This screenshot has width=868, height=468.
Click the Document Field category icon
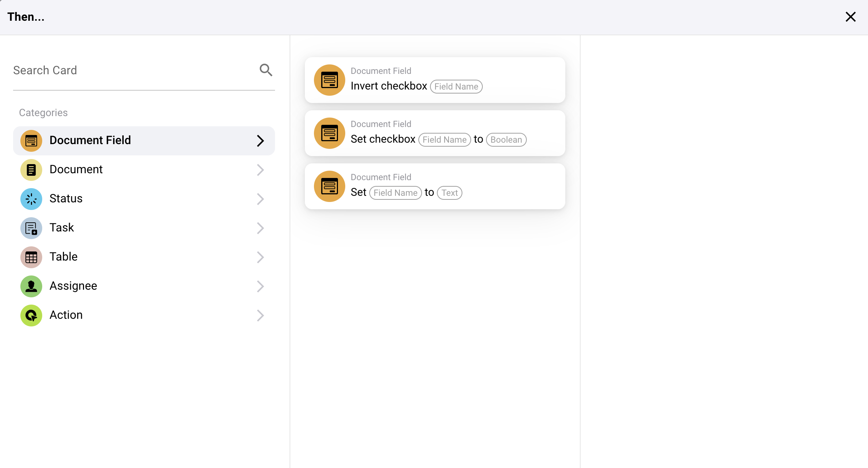[x=31, y=141]
